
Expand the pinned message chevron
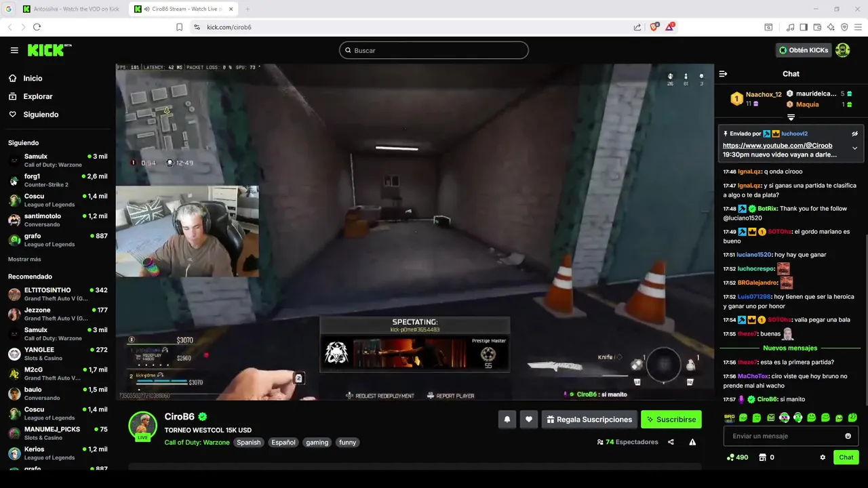854,148
